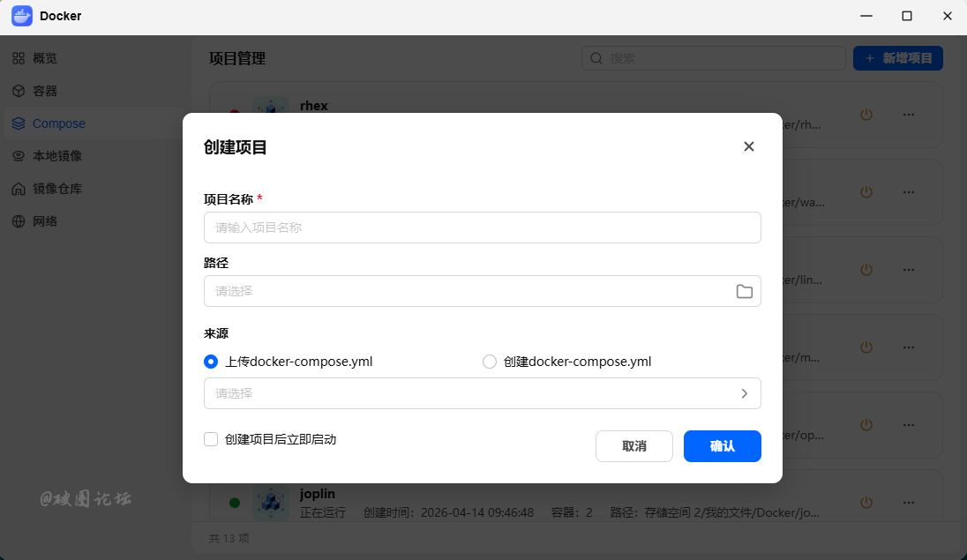Viewport: 967px width, 560px height.
Task: Open 镜像仓库 in the sidebar
Action: (x=95, y=189)
